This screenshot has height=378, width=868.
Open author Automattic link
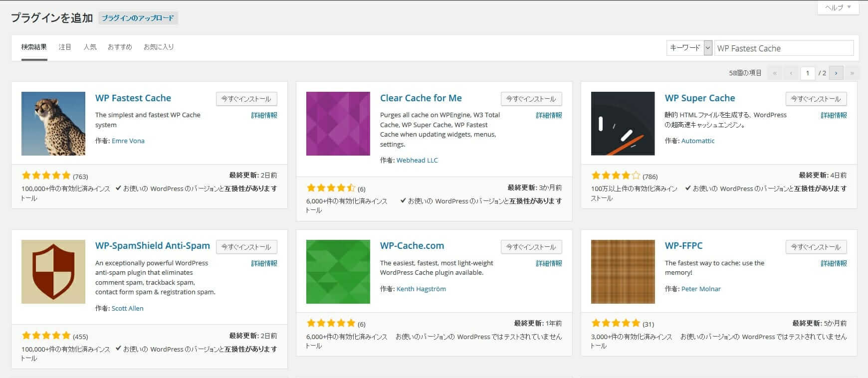pos(698,141)
